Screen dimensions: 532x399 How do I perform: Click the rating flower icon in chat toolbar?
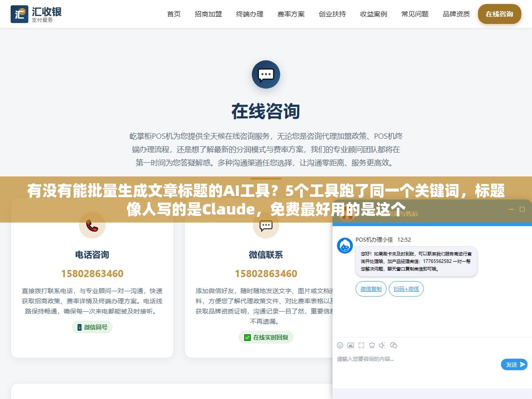[372, 345]
